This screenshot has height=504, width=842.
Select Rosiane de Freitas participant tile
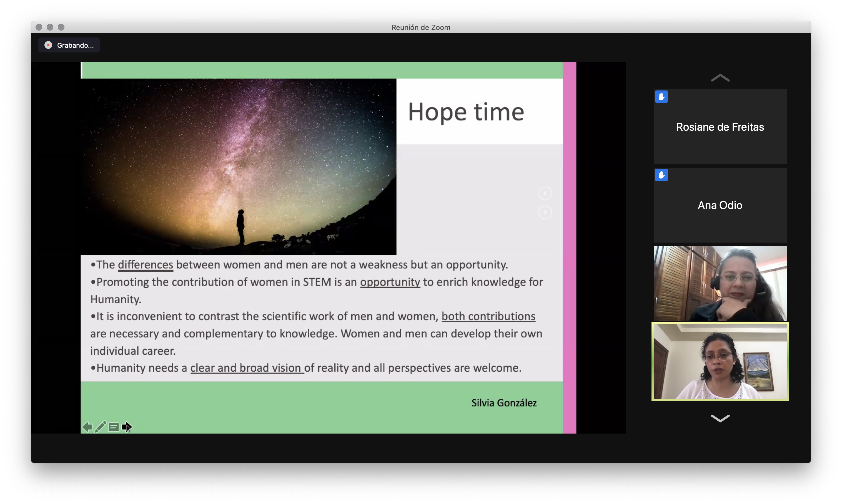click(720, 127)
